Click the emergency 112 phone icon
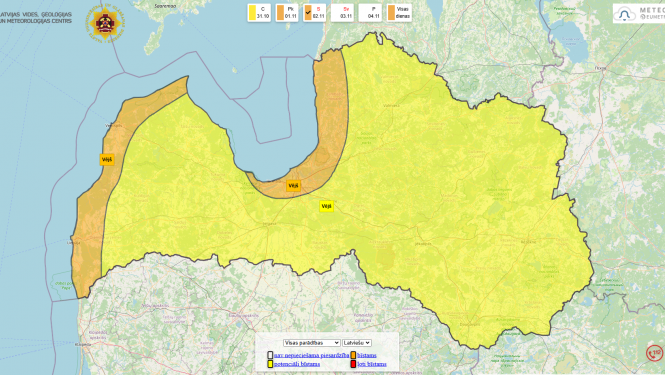The height and width of the screenshot is (375, 665). (x=654, y=353)
